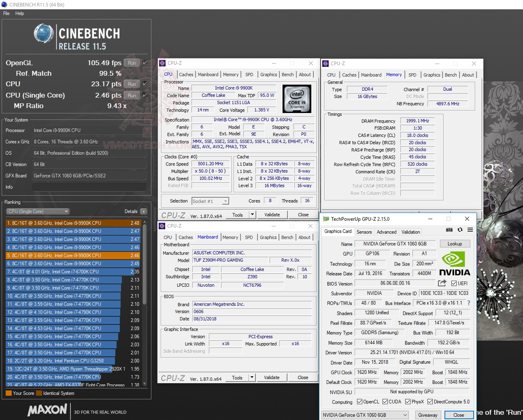
Task: Switch to the Sensors tab in GPU-Z
Action: point(364,232)
